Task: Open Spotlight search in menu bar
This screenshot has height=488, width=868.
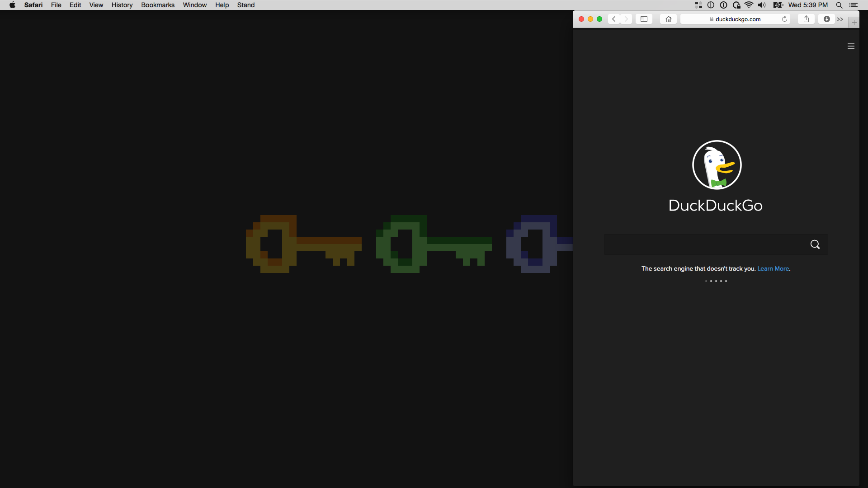Action: [839, 5]
